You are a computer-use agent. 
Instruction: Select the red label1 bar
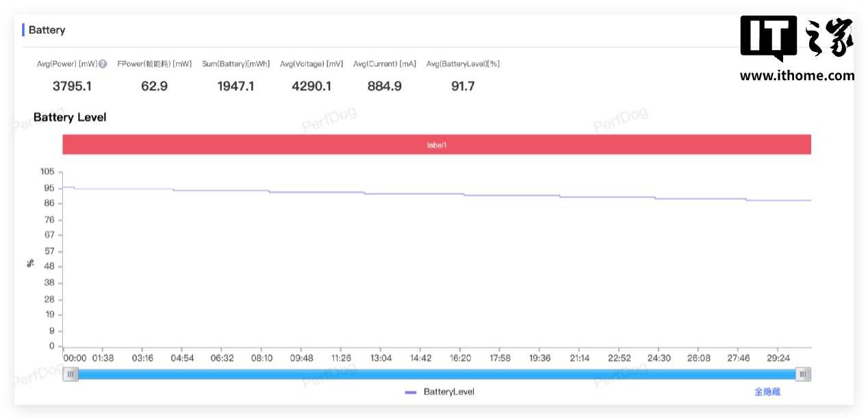(437, 145)
